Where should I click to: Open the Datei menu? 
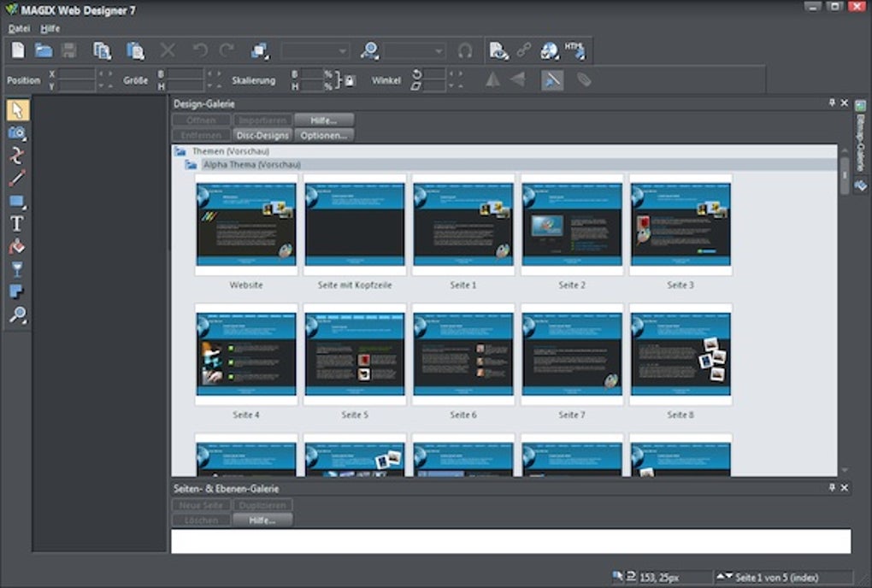[x=19, y=28]
